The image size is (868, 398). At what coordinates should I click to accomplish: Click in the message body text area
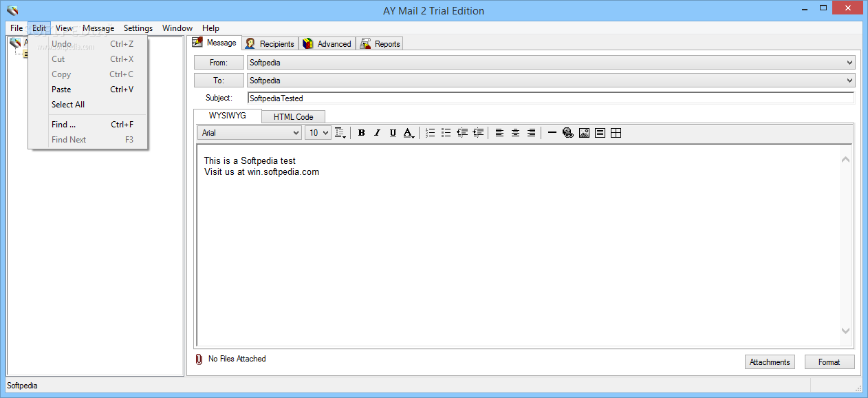point(518,245)
